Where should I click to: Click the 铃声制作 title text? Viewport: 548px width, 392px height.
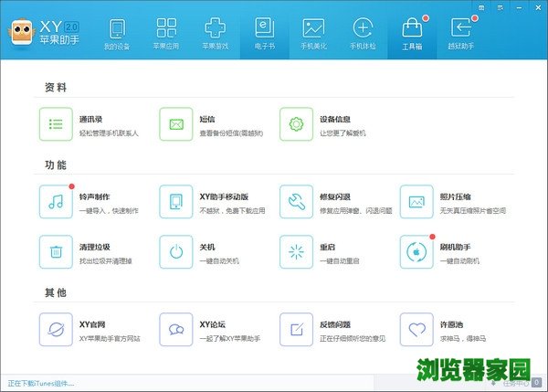(x=94, y=196)
